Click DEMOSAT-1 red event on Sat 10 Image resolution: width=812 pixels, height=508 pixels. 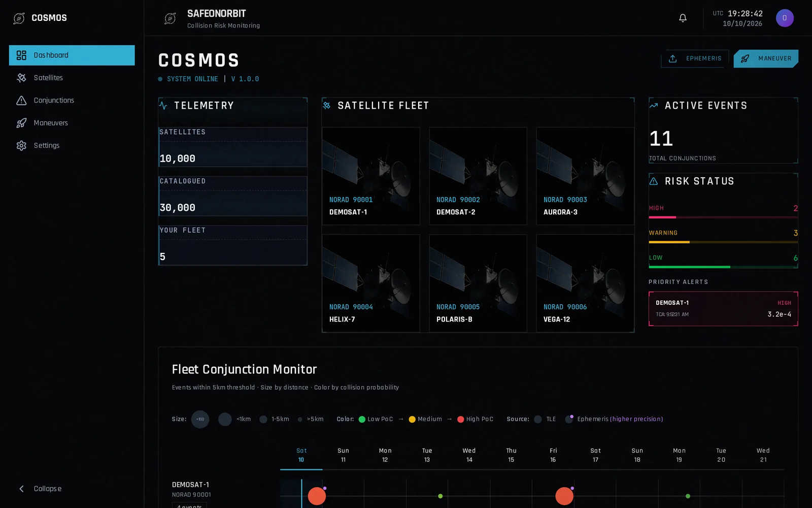(x=317, y=496)
